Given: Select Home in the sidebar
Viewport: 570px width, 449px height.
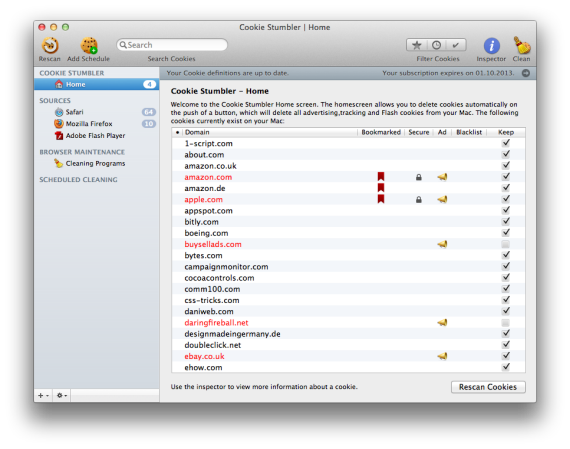Looking at the screenshot, I should point(97,84).
